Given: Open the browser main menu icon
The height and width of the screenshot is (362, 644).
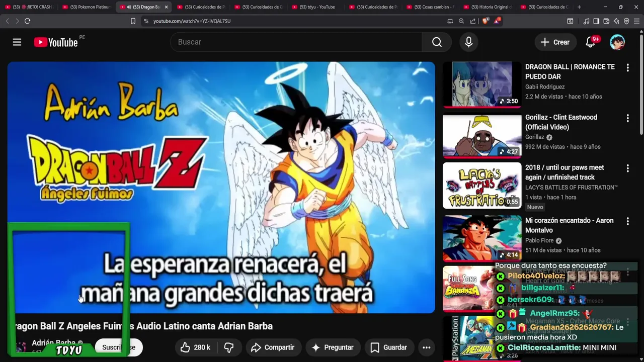Looking at the screenshot, I should coord(636,21).
